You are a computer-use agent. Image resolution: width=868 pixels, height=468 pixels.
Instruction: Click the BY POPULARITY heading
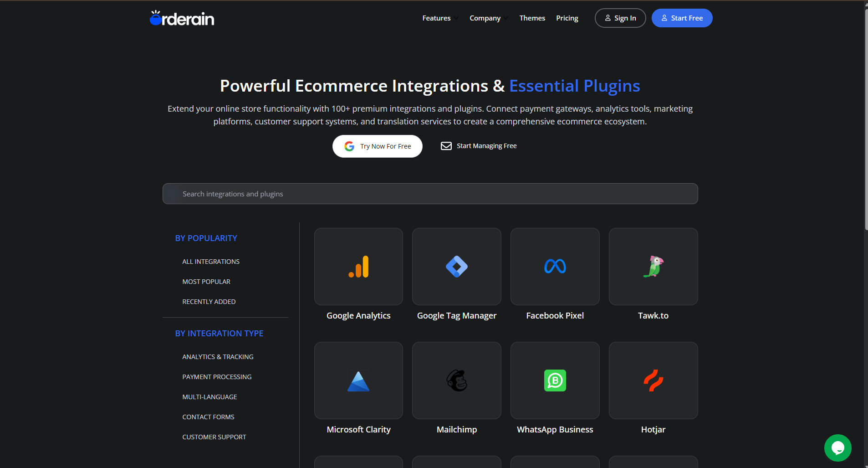click(x=206, y=238)
